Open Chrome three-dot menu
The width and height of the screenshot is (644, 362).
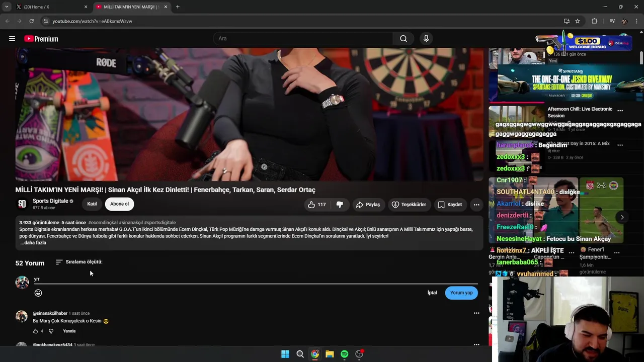coord(637,21)
